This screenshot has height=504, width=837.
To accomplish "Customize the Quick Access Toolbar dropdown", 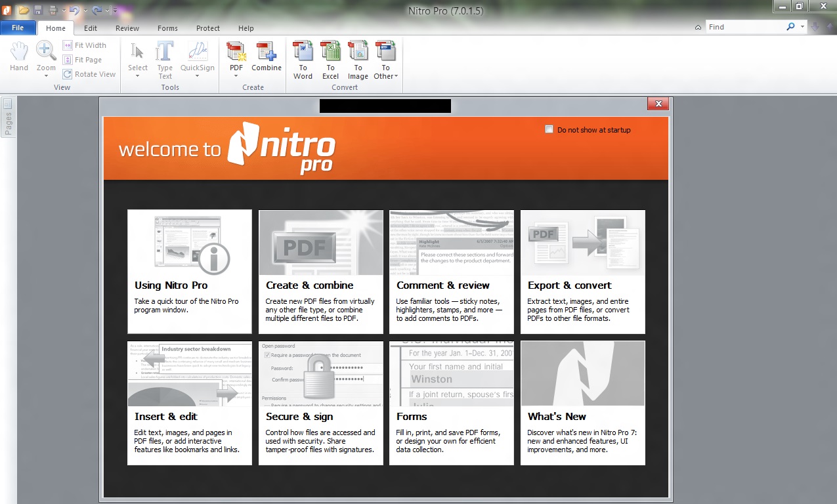I will point(115,10).
